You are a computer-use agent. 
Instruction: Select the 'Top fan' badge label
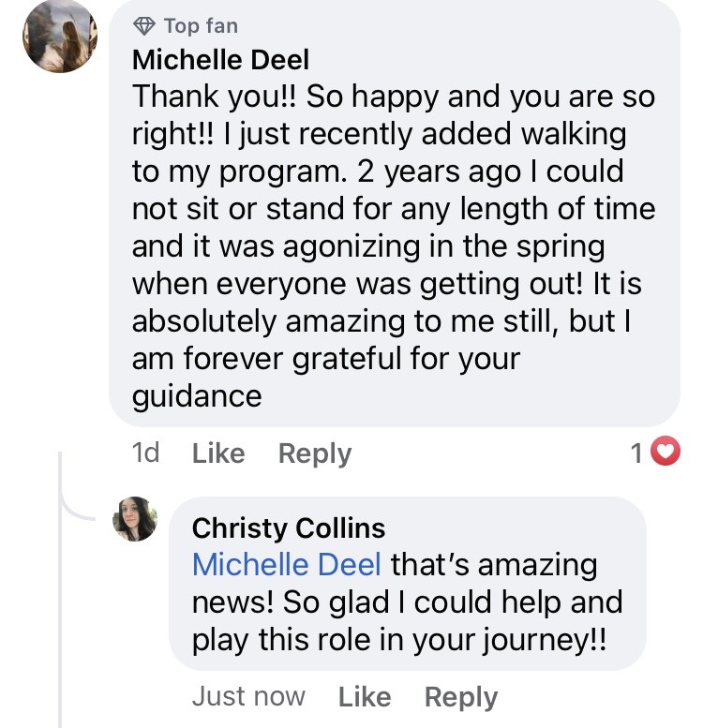coord(200,25)
